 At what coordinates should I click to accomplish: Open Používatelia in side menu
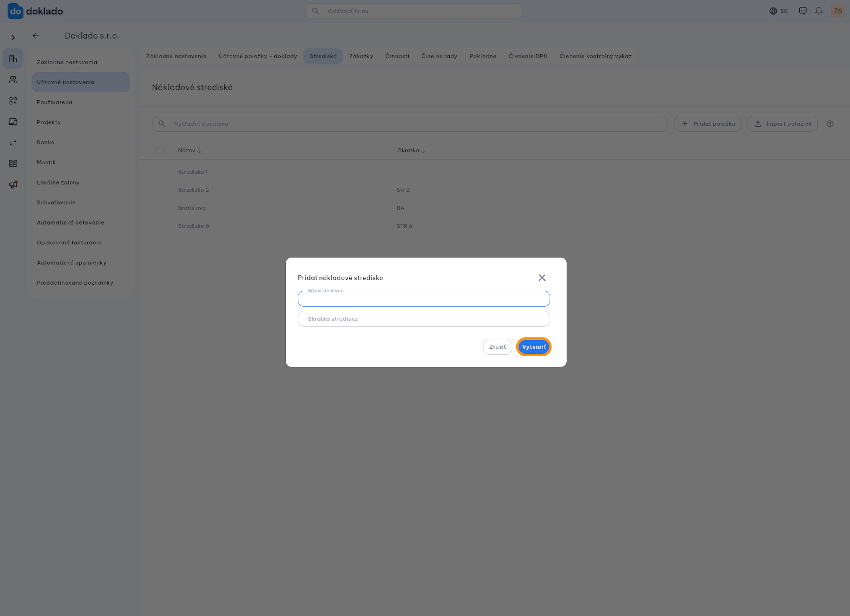81,102
